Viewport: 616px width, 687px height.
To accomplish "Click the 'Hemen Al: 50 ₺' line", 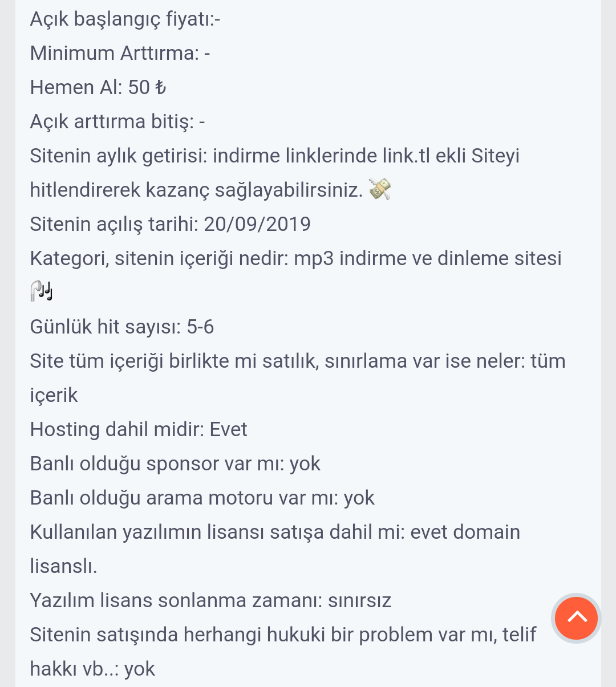I will click(x=98, y=87).
